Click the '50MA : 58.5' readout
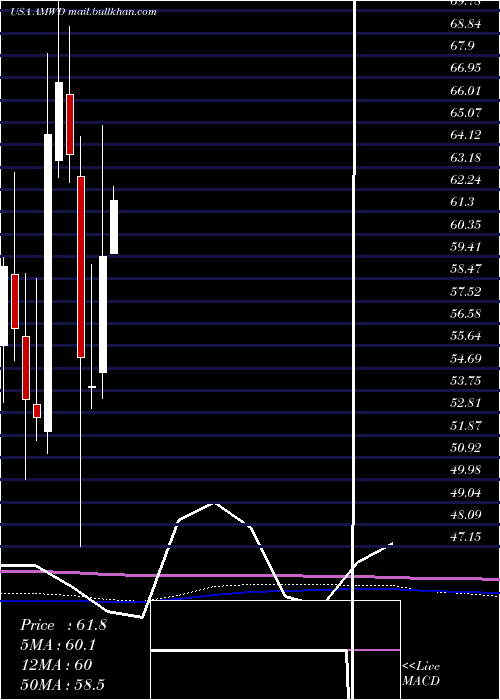 point(62,684)
